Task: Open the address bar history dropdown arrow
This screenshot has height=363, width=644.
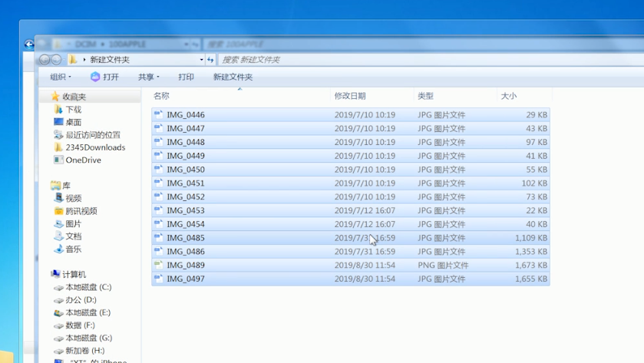Action: (x=201, y=60)
